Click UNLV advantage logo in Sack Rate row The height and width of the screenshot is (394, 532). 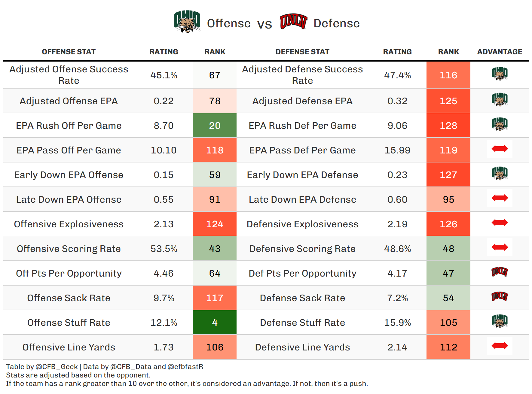[x=500, y=297]
